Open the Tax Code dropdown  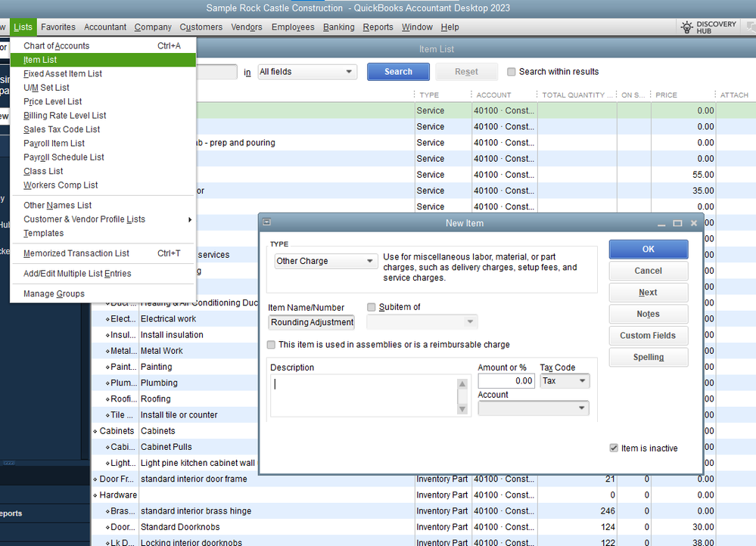(565, 381)
